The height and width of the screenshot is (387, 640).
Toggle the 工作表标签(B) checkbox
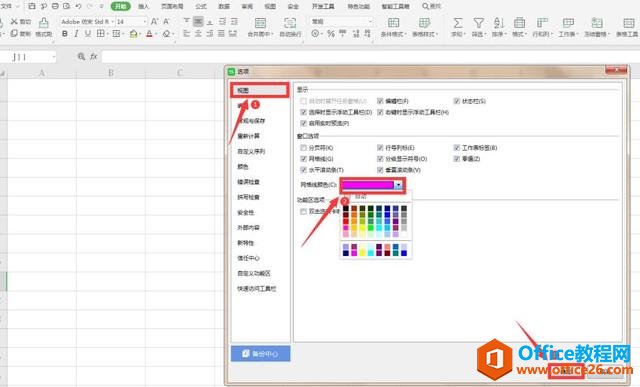[x=456, y=147]
